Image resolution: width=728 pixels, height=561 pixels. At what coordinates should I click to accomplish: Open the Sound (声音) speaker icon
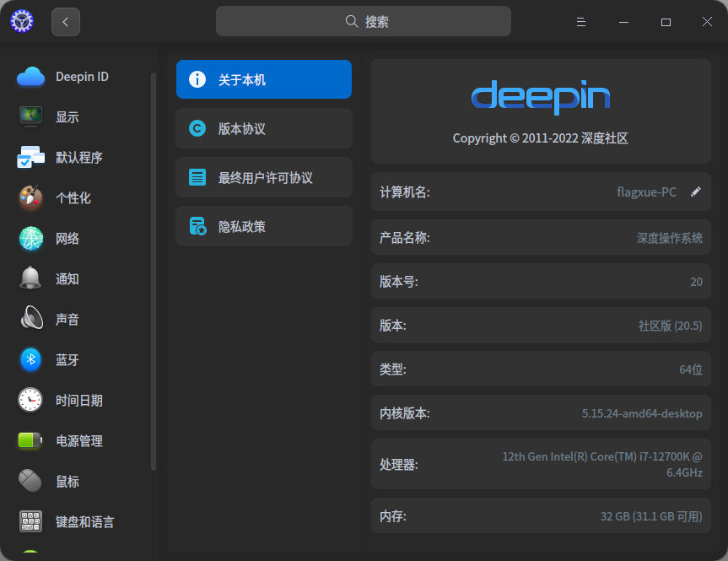(x=30, y=319)
